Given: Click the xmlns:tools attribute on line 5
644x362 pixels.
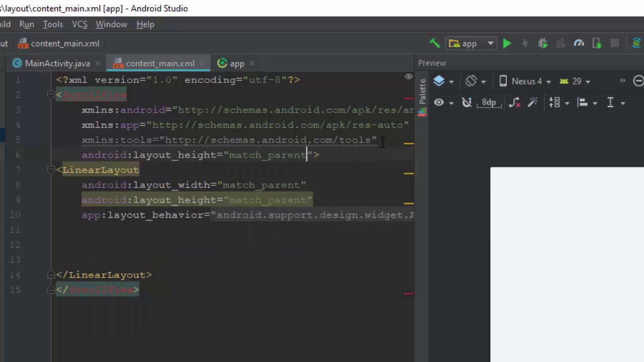Looking at the screenshot, I should (x=229, y=140).
